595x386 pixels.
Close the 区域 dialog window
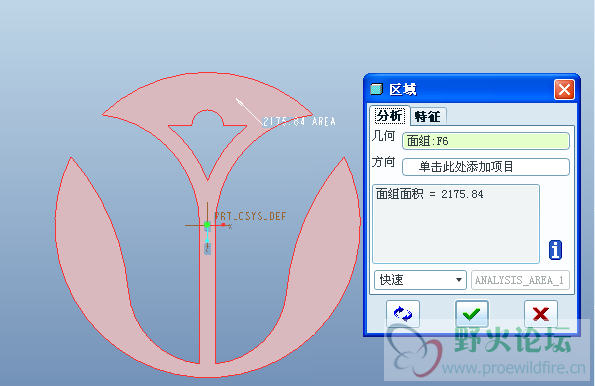coord(564,90)
